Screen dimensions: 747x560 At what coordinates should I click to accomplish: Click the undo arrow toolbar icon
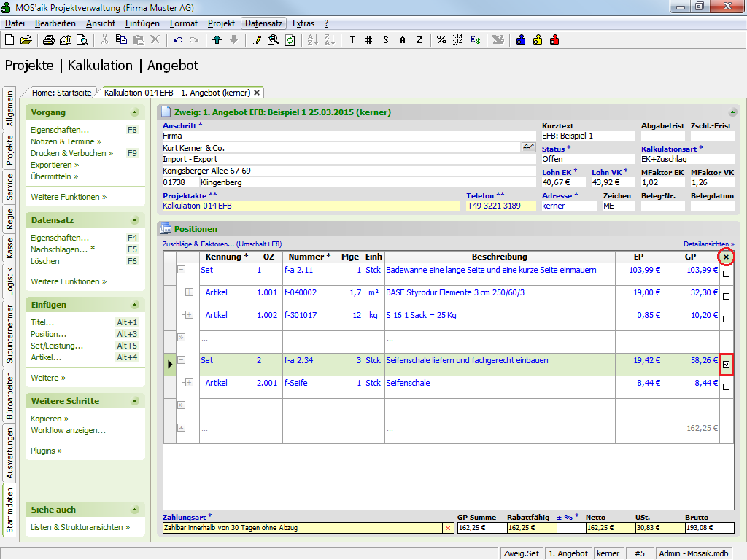tap(177, 40)
